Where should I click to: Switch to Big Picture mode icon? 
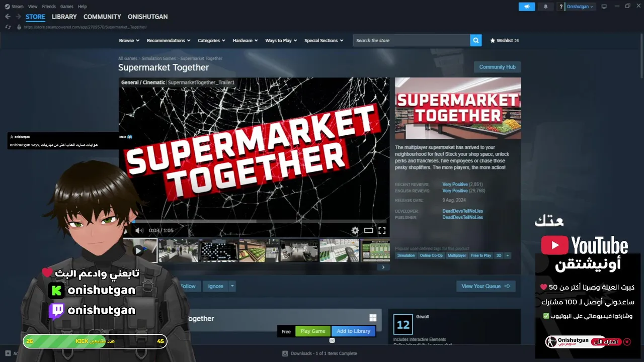click(x=604, y=7)
